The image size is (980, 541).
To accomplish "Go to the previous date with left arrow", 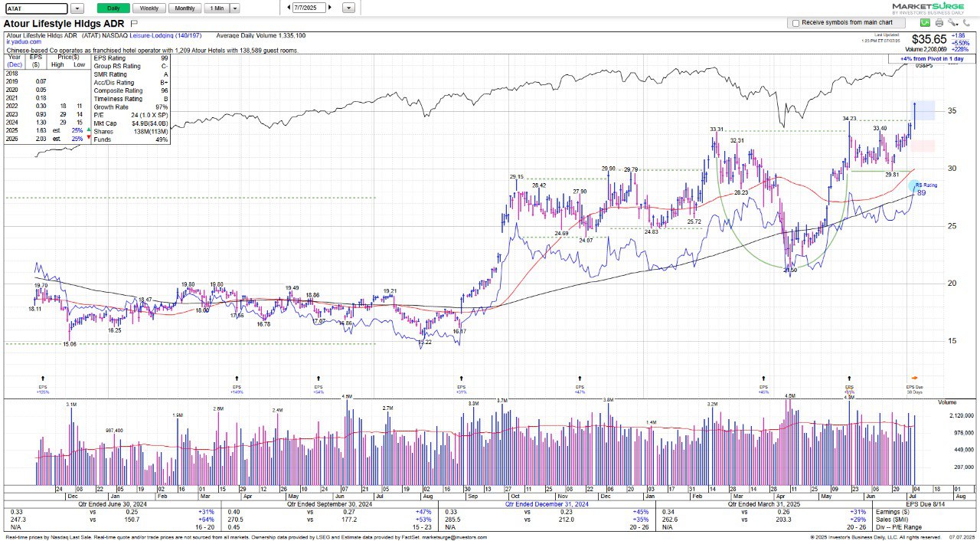I will 289,8.
